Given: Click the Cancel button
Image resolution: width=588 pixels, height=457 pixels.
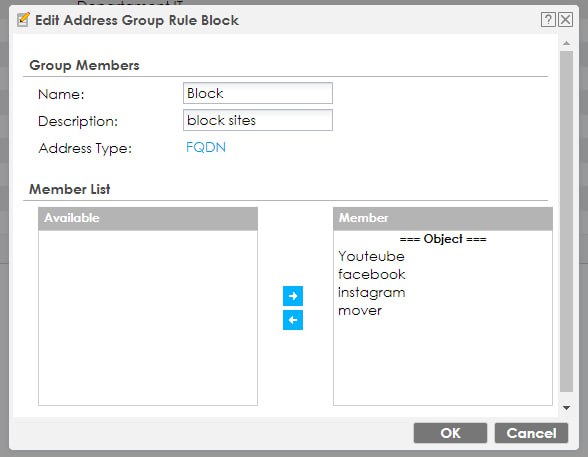Looking at the screenshot, I should coord(531,433).
